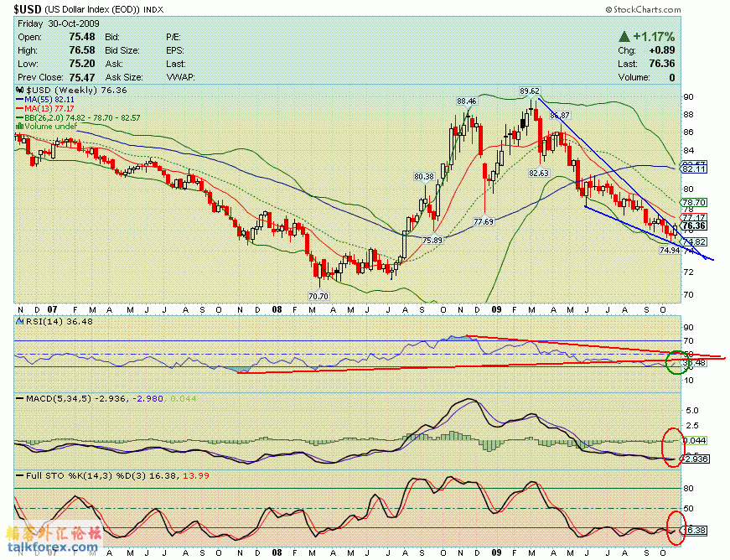Image resolution: width=730 pixels, height=560 pixels.
Task: Click the RSI(14) 36.48 panel title
Action: point(60,321)
